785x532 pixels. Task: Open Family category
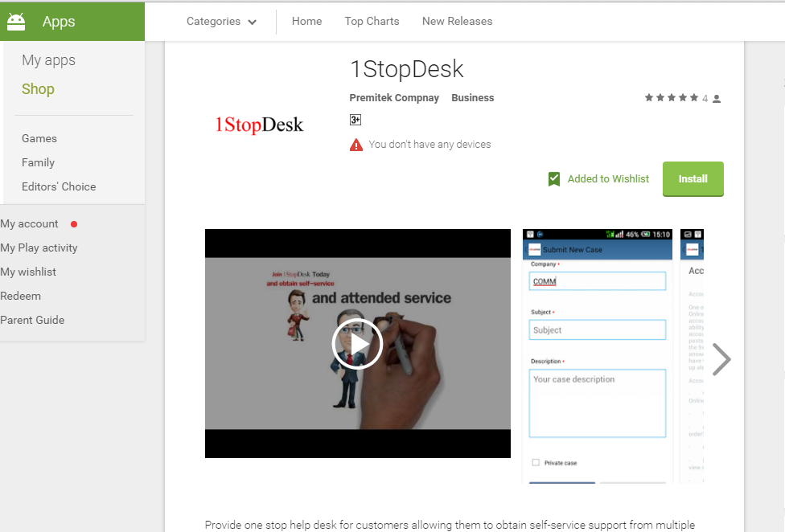[38, 162]
